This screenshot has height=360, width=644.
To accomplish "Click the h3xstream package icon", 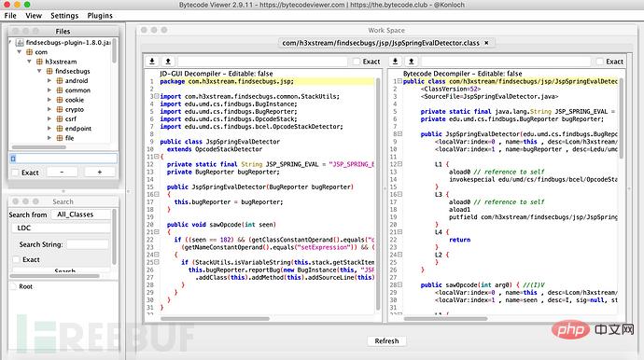I will tap(39, 62).
